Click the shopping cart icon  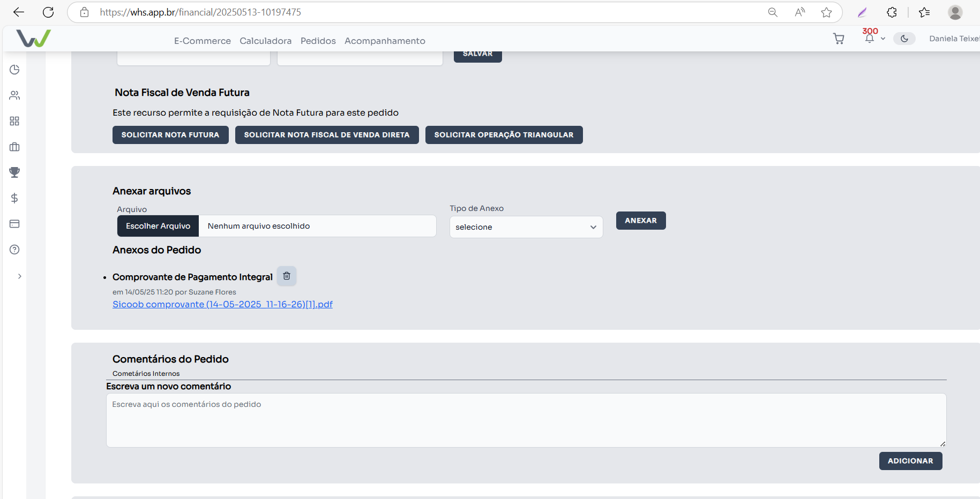pos(839,39)
